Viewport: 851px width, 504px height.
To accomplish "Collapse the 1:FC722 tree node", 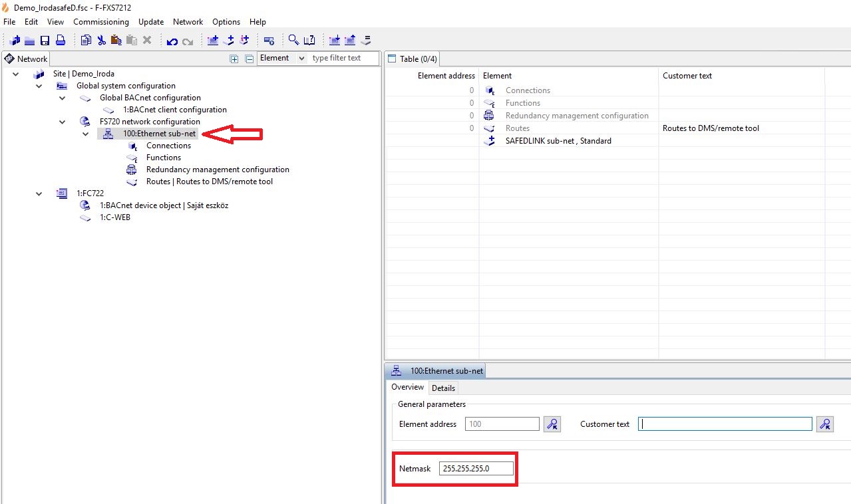I will tap(39, 193).
